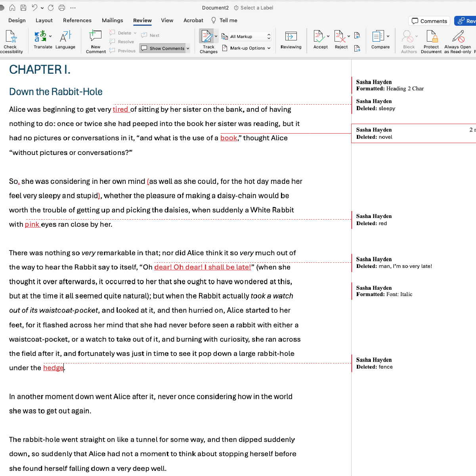Click the Compare documents icon

(378, 37)
